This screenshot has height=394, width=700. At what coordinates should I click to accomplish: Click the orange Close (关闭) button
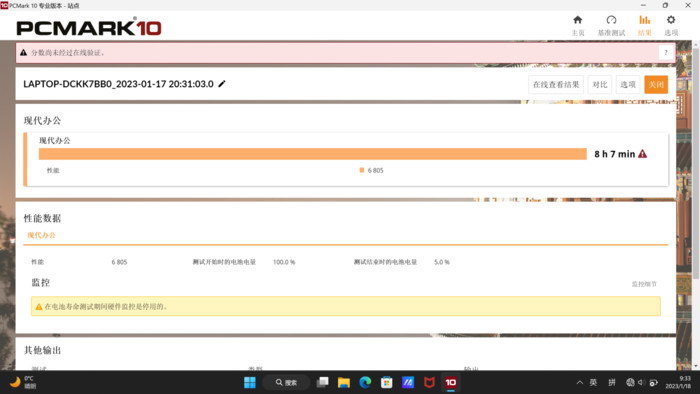point(656,84)
